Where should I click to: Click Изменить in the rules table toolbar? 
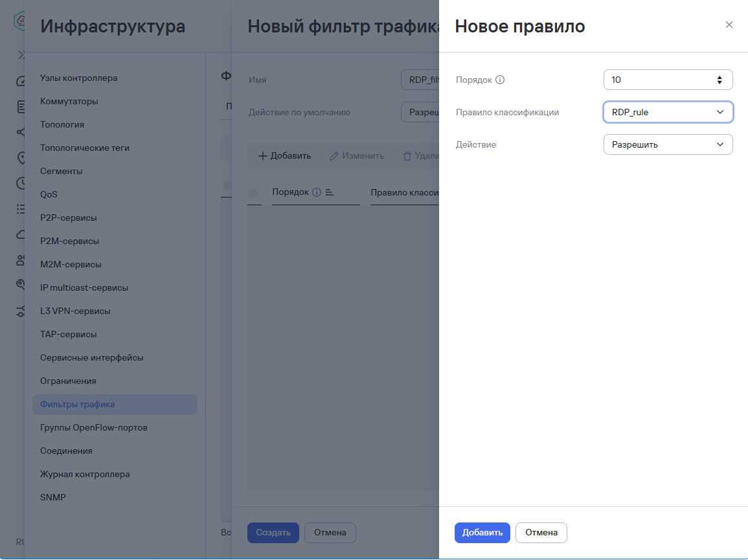(x=356, y=155)
